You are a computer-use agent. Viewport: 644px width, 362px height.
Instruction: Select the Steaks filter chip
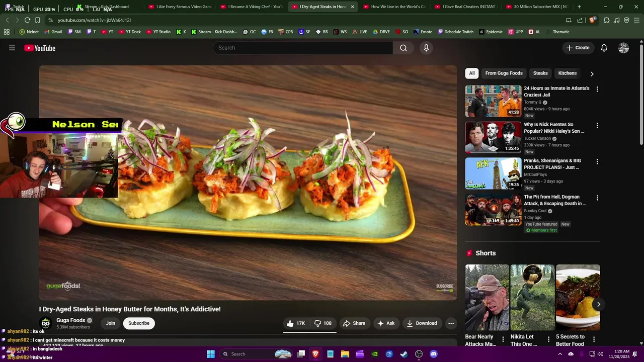[540, 73]
